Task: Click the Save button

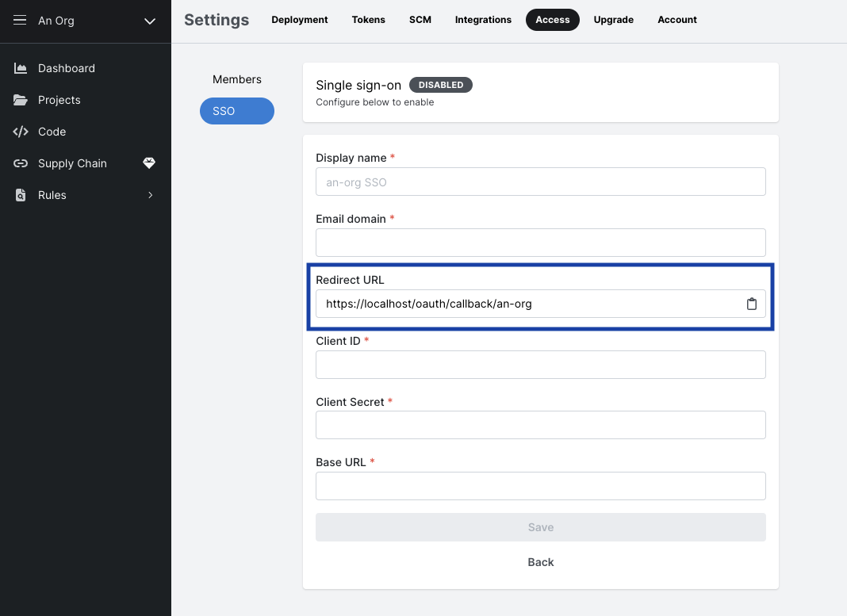Action: tap(540, 526)
